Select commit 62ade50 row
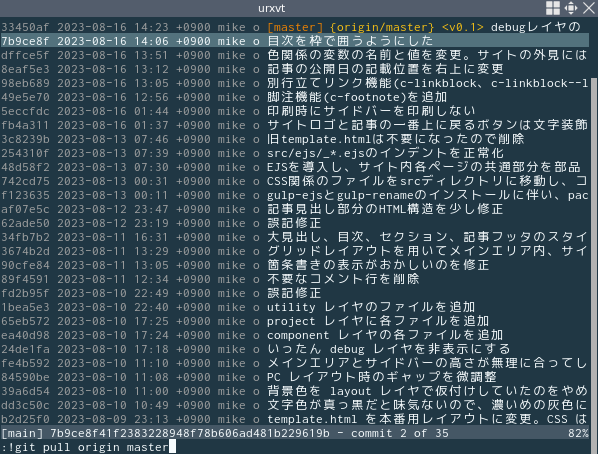Viewport: 598px width, 454px height. click(294, 223)
